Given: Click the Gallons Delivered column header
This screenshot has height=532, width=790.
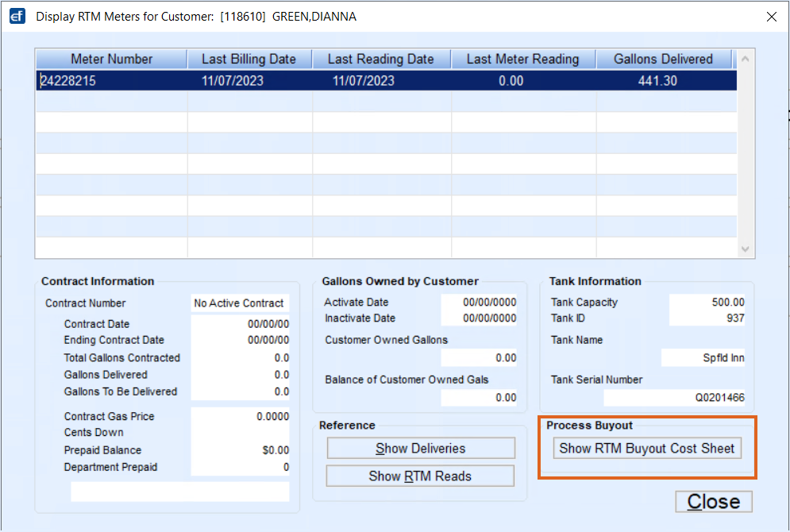Looking at the screenshot, I should point(664,59).
